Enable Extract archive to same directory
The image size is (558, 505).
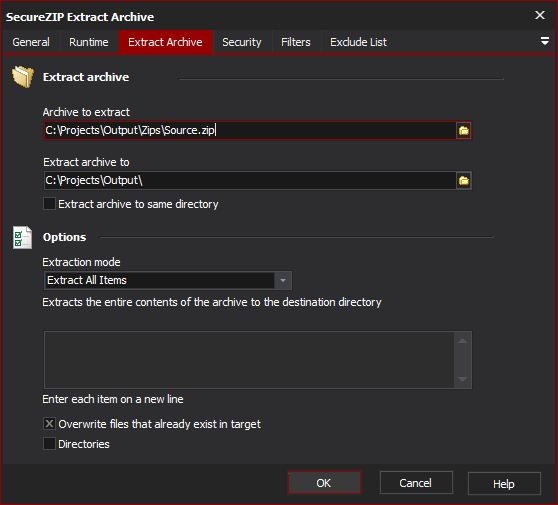coord(49,204)
